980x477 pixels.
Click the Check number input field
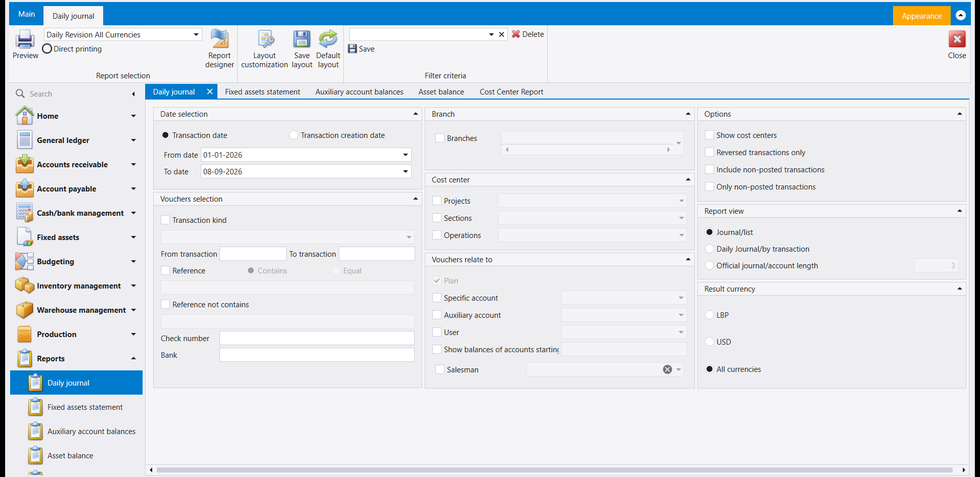(317, 338)
